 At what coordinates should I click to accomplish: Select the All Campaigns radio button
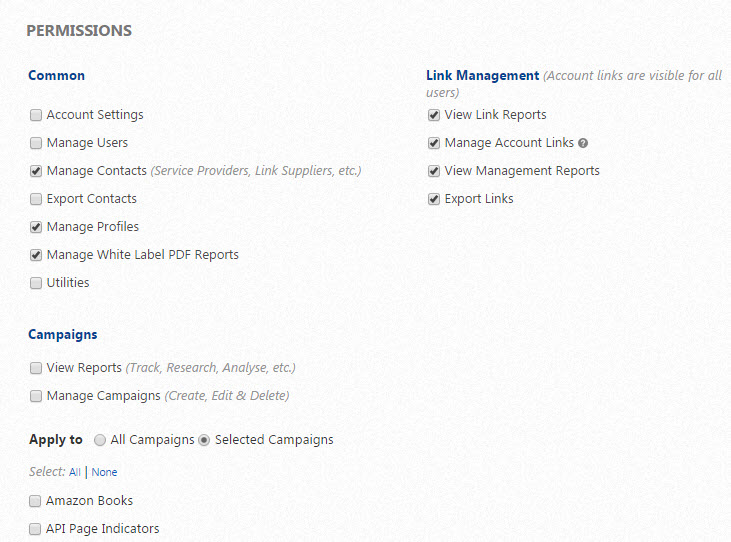[100, 440]
